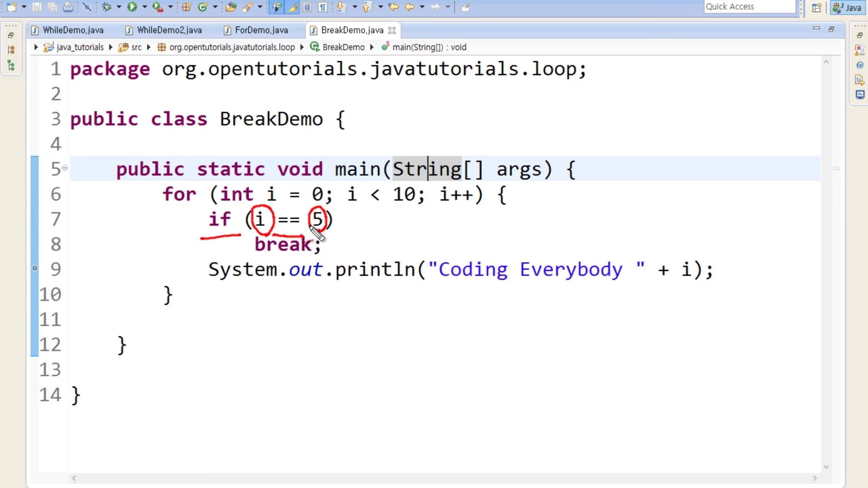Click src in the breadcrumb
Viewport: 868px width, 488px height.
click(136, 47)
